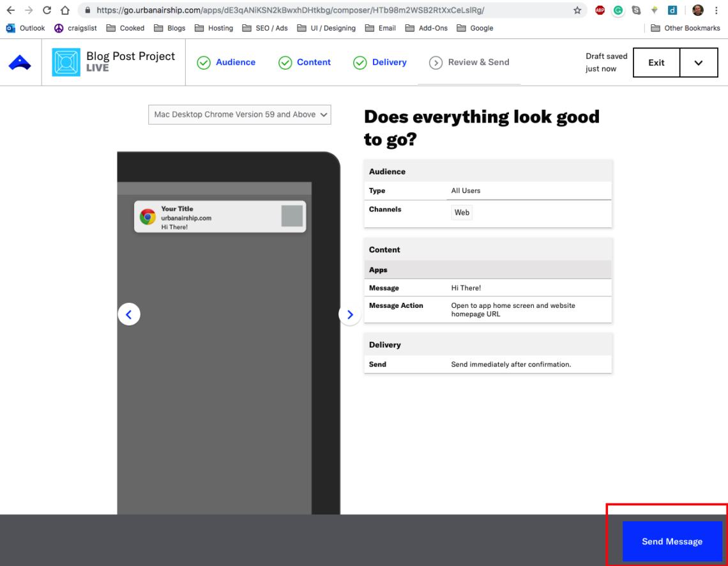Click the Exit button

coord(656,62)
